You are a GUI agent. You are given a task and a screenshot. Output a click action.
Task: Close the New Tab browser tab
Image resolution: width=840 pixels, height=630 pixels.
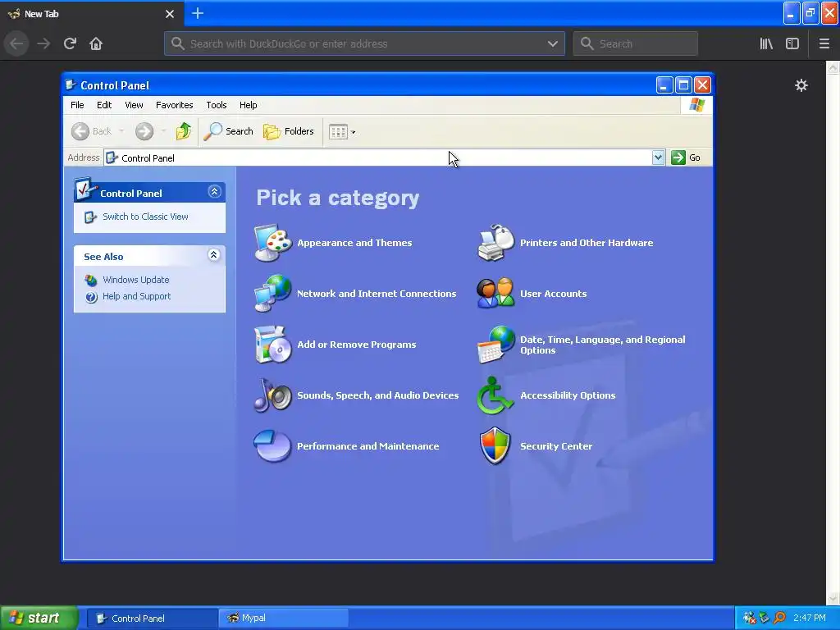(170, 14)
